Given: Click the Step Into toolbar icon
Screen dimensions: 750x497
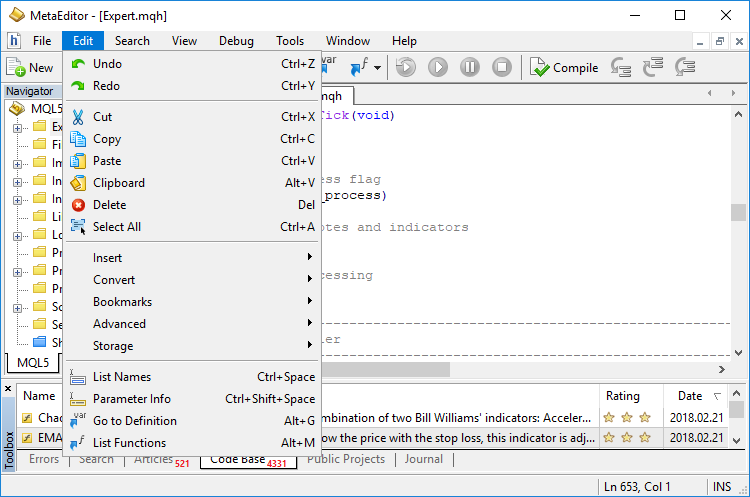Looking at the screenshot, I should (621, 67).
